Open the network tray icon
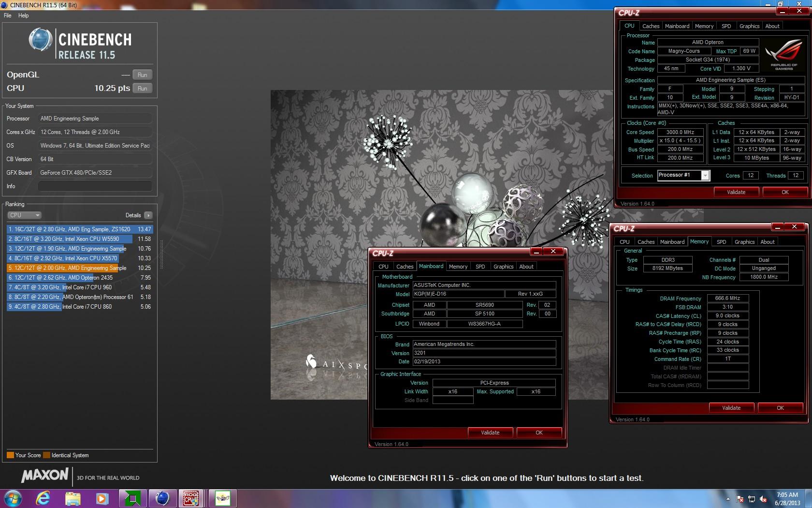 752,499
